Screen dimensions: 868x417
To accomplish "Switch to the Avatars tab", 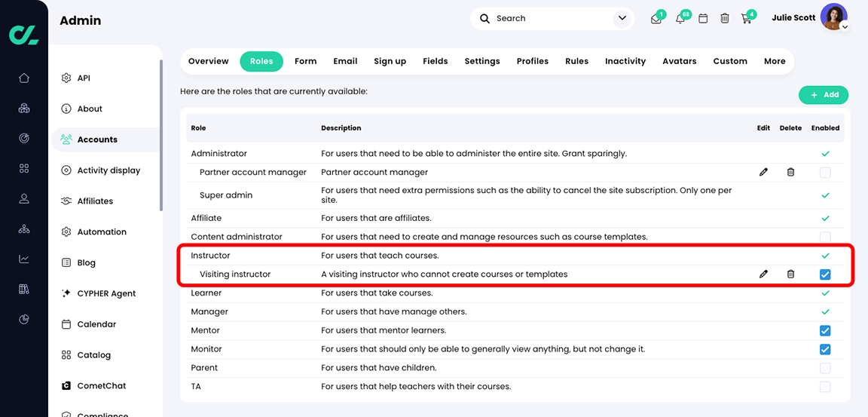I will pos(679,62).
